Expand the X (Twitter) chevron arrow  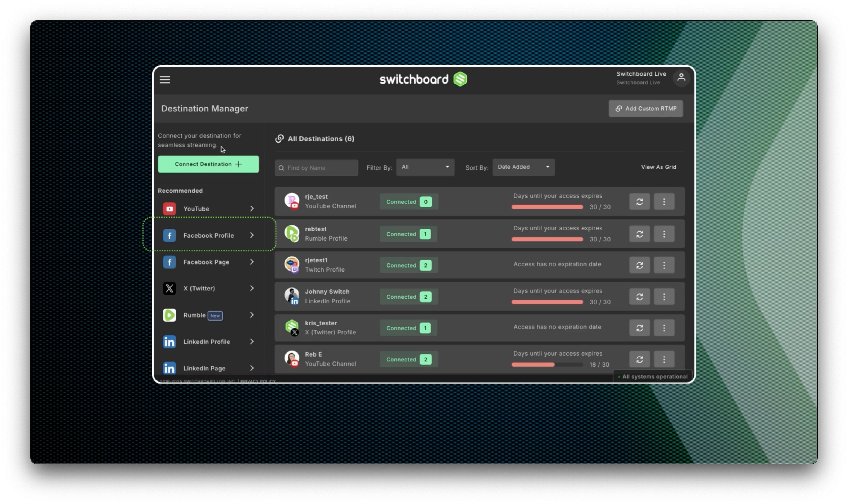click(x=252, y=288)
